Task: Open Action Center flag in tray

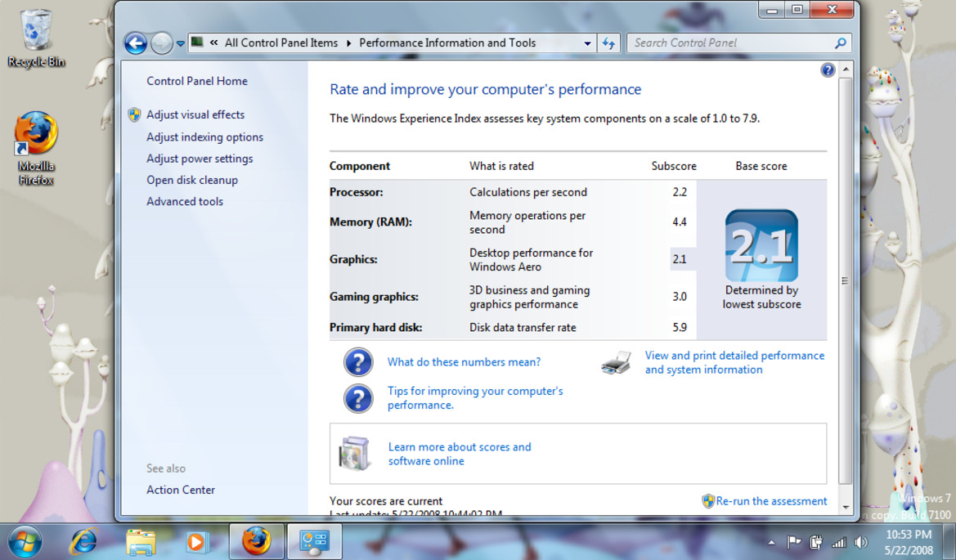Action: pyautogui.click(x=794, y=542)
